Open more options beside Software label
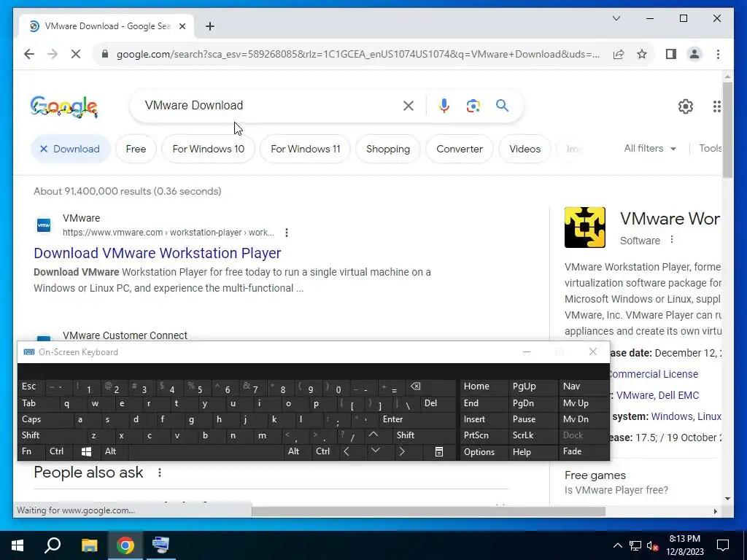 [x=672, y=239]
